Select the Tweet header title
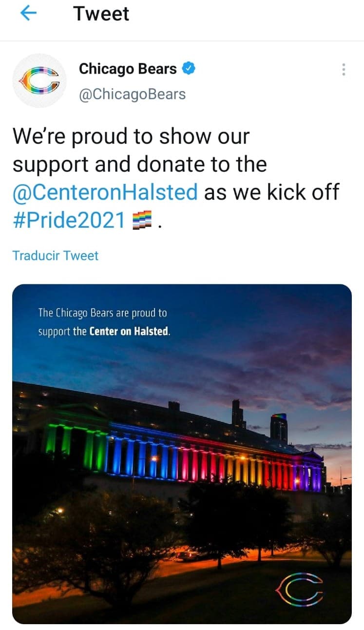Image resolution: width=364 pixels, height=630 pixels. tap(100, 14)
